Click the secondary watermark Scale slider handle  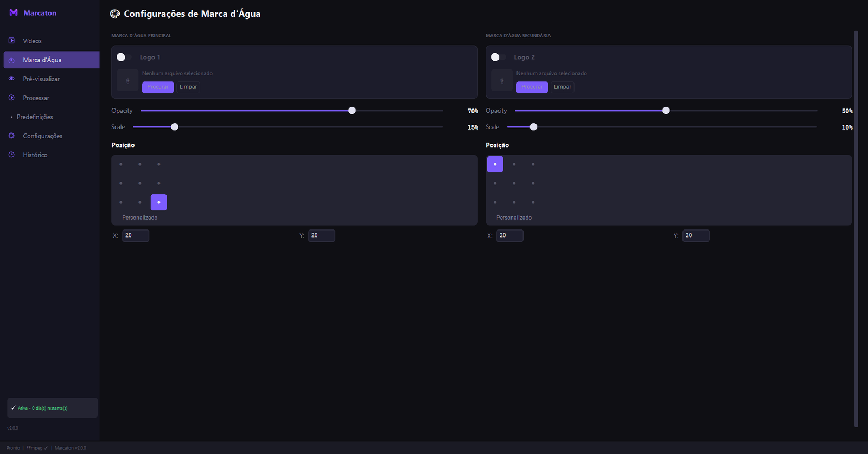coord(533,127)
